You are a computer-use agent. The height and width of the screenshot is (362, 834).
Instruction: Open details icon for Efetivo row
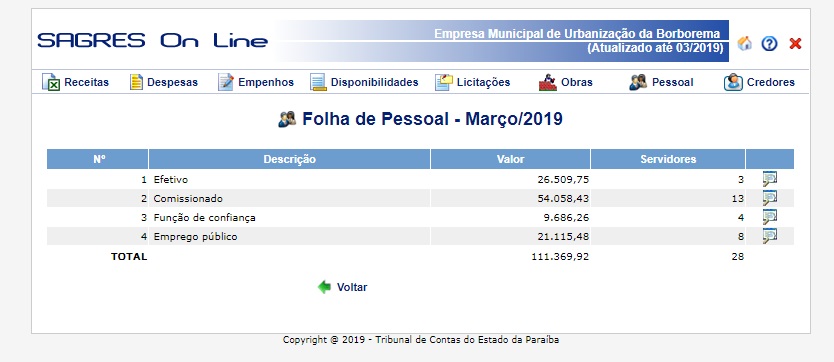(769, 179)
